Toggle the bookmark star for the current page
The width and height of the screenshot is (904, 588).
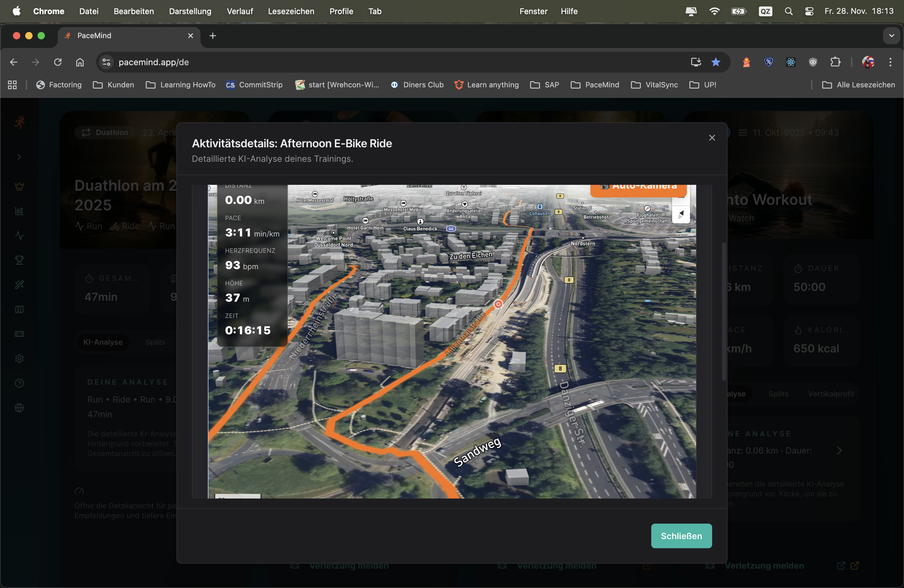tap(716, 62)
